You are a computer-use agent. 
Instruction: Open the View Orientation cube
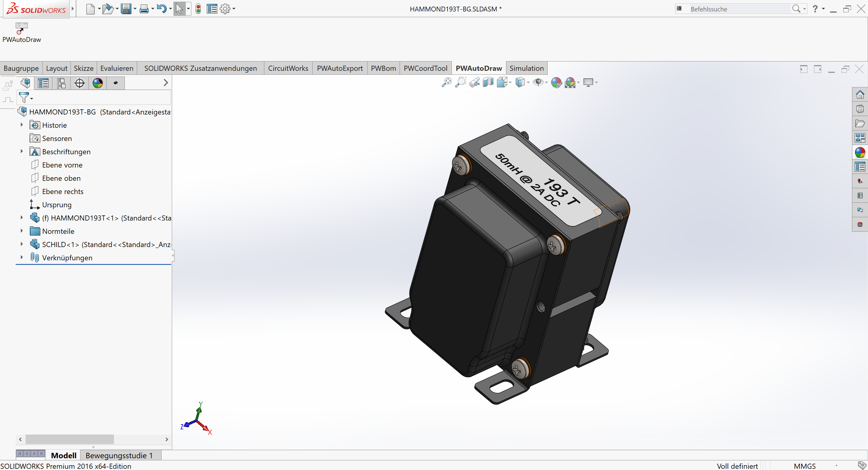pos(502,83)
